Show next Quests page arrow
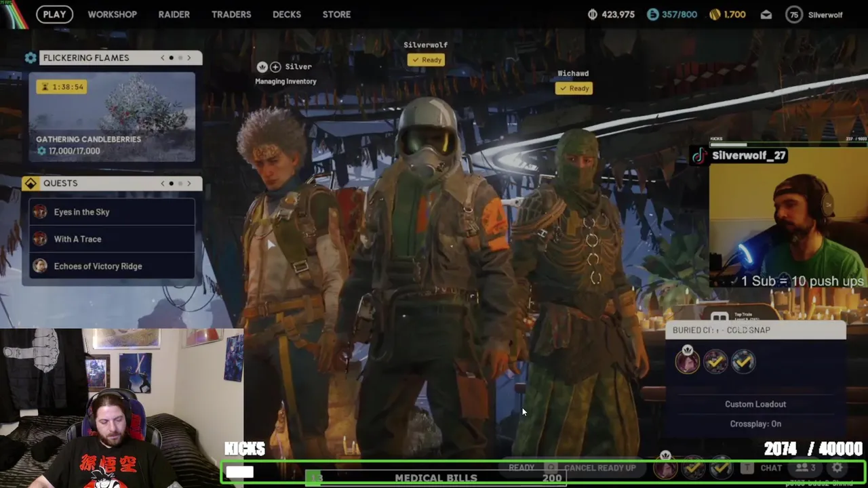The image size is (868, 488). (189, 183)
